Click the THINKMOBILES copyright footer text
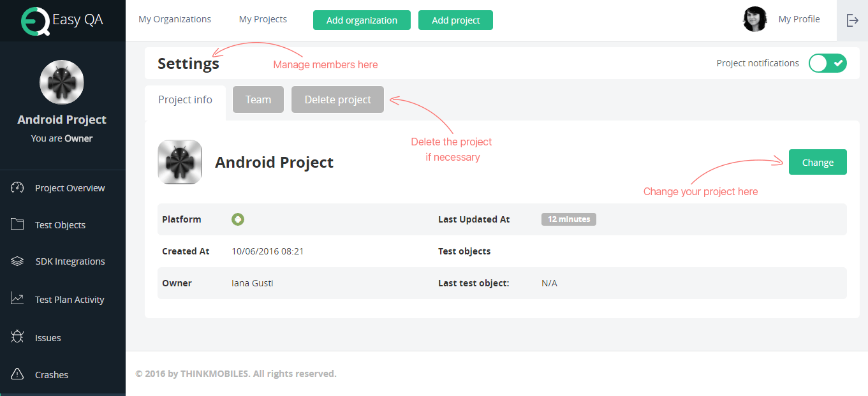Viewport: 868px width, 396px height. coord(236,374)
